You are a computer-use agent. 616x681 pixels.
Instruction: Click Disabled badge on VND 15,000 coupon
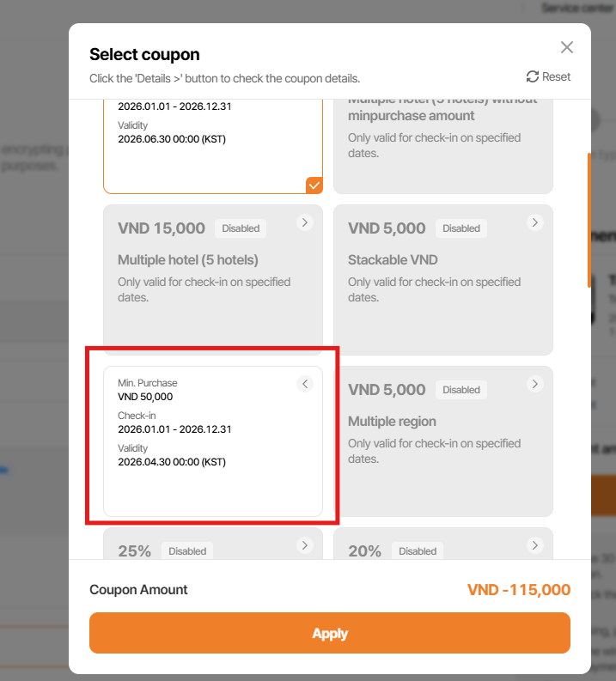click(x=241, y=228)
